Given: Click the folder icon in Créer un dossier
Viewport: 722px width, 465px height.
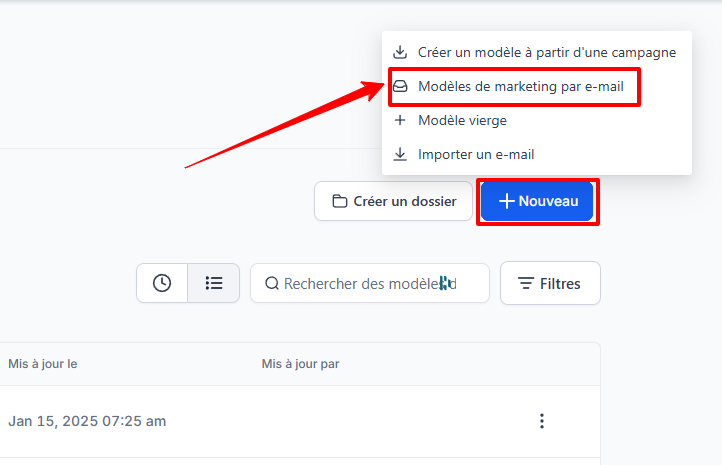Looking at the screenshot, I should click(340, 201).
